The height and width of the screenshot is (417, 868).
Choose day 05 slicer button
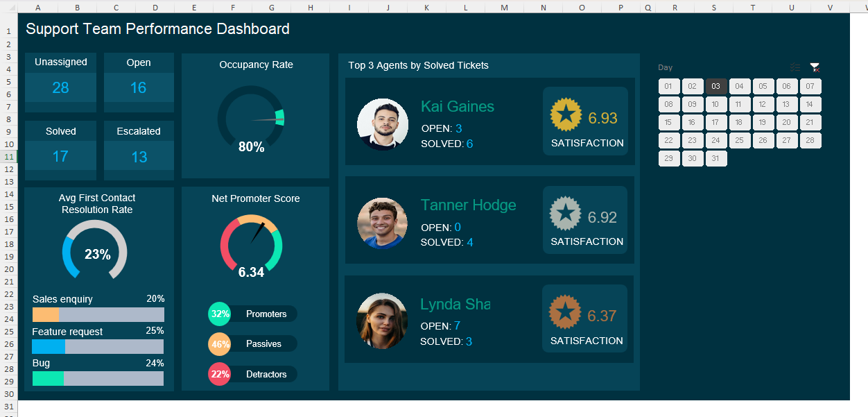(763, 87)
